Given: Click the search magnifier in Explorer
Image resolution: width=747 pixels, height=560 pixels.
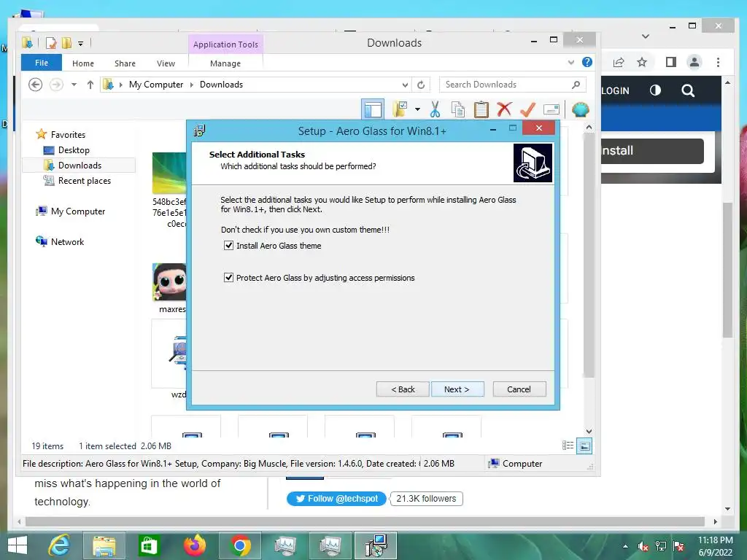Looking at the screenshot, I should pos(576,85).
